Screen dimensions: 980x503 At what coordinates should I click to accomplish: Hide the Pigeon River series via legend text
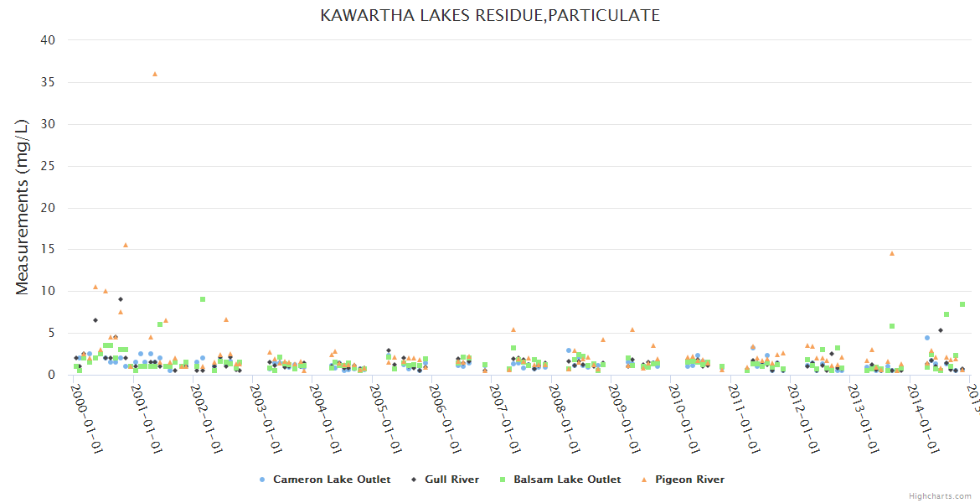pyautogui.click(x=689, y=480)
